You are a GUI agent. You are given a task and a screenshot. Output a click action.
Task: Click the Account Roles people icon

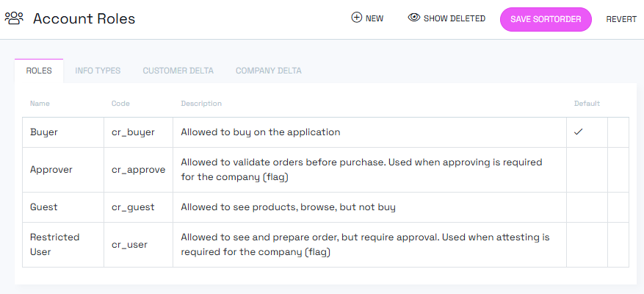(14, 18)
